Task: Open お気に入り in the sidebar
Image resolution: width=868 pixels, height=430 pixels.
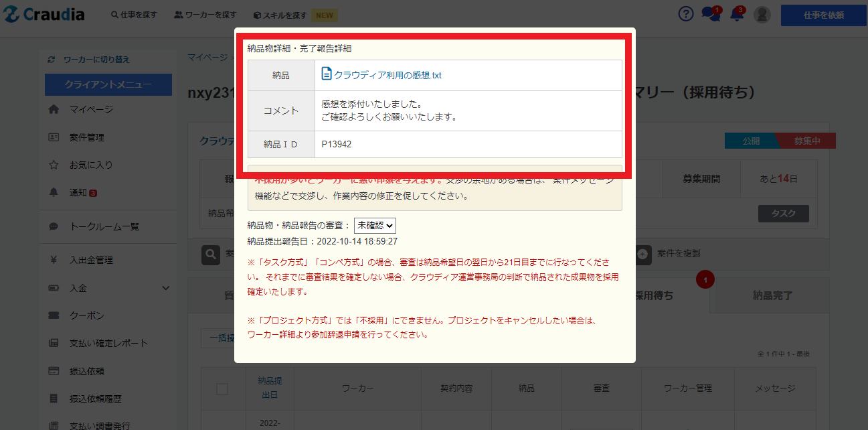Action: coord(91,165)
